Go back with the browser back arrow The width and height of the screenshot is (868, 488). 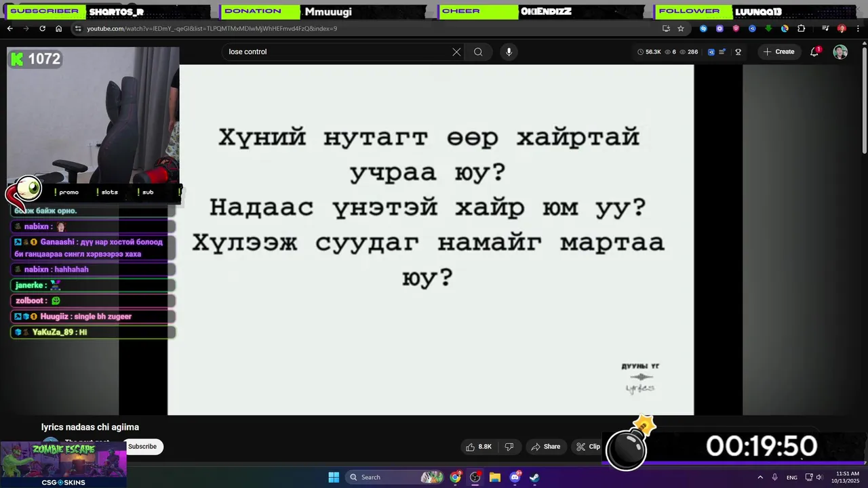pos(9,28)
